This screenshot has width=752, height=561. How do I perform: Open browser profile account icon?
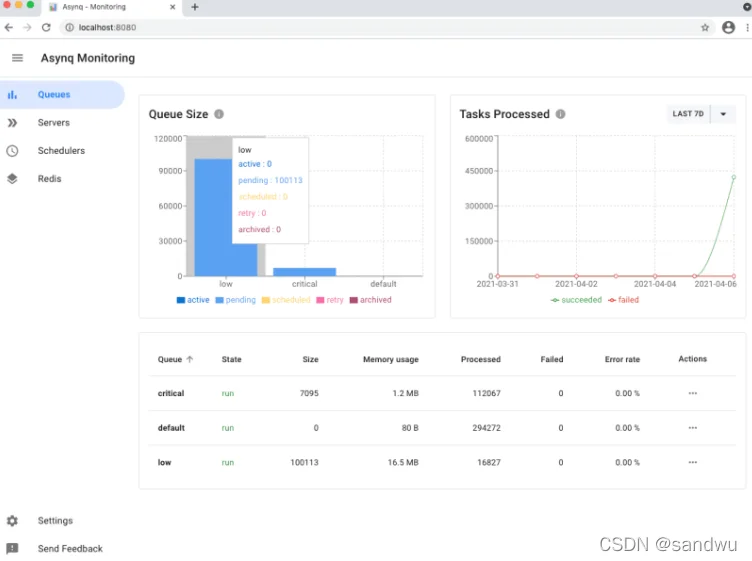point(728,27)
